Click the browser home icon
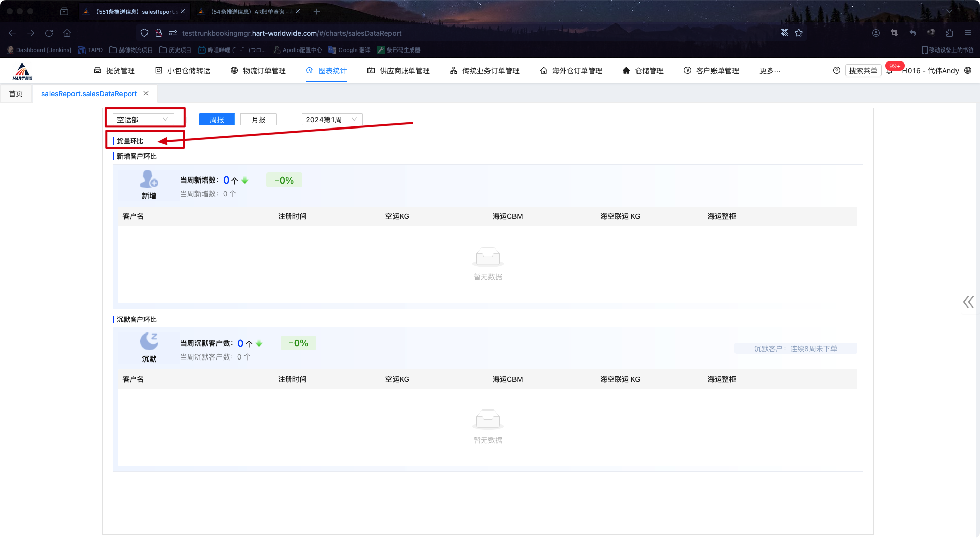Viewport: 980px width, 538px height. [67, 33]
